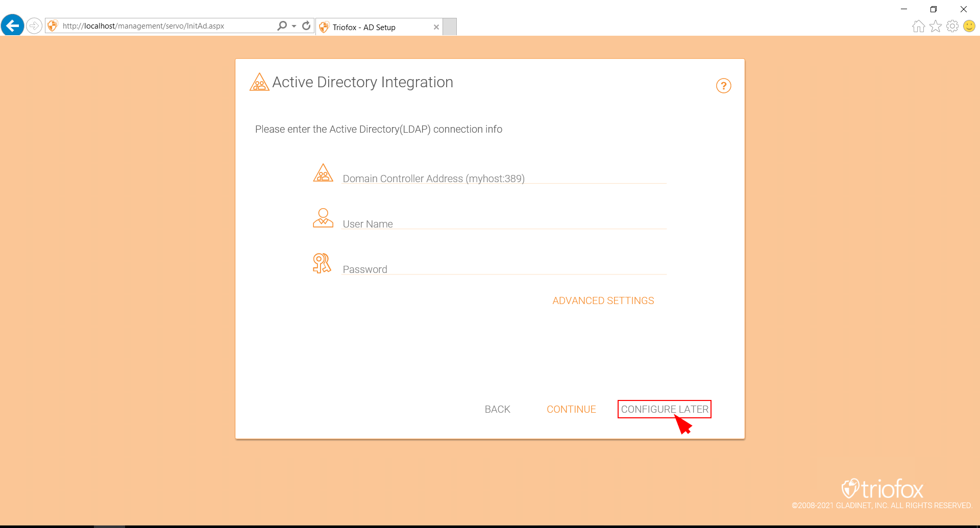980x528 pixels.
Task: Click the CONTINUE button
Action: pyautogui.click(x=571, y=409)
